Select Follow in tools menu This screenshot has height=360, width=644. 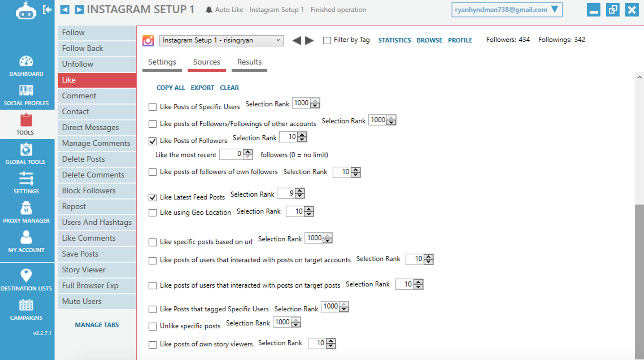[97, 32]
